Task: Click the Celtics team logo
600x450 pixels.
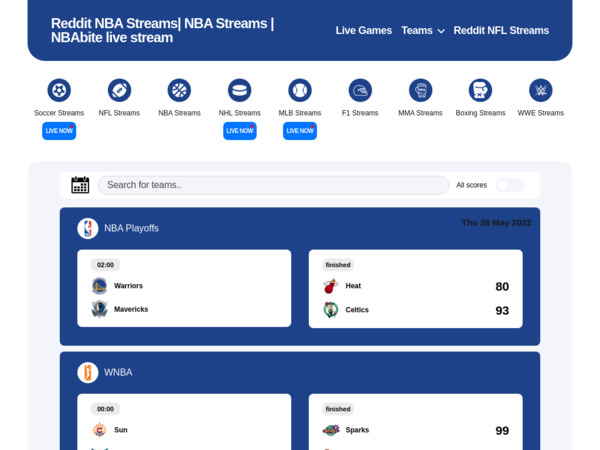Action: [331, 310]
